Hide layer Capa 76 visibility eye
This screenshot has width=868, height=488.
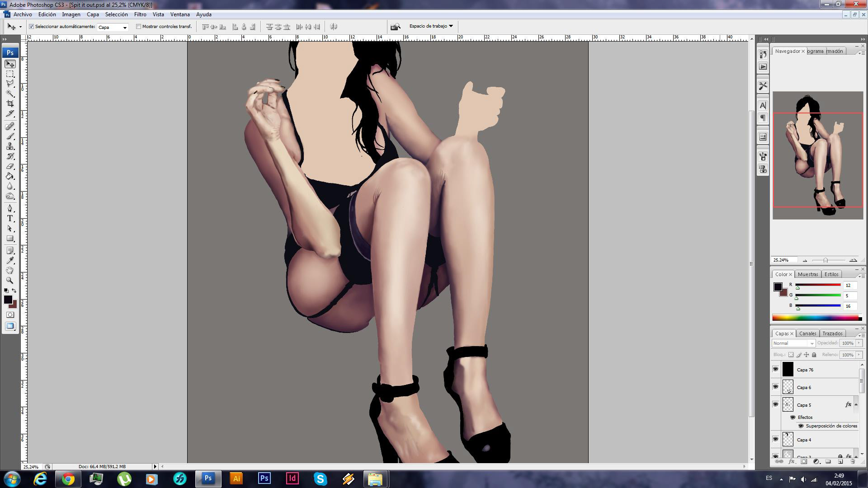[775, 370]
